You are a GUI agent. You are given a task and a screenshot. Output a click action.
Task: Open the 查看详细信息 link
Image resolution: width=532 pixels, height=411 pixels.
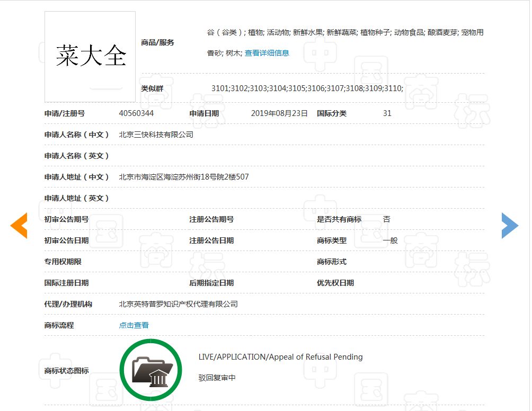(x=267, y=53)
